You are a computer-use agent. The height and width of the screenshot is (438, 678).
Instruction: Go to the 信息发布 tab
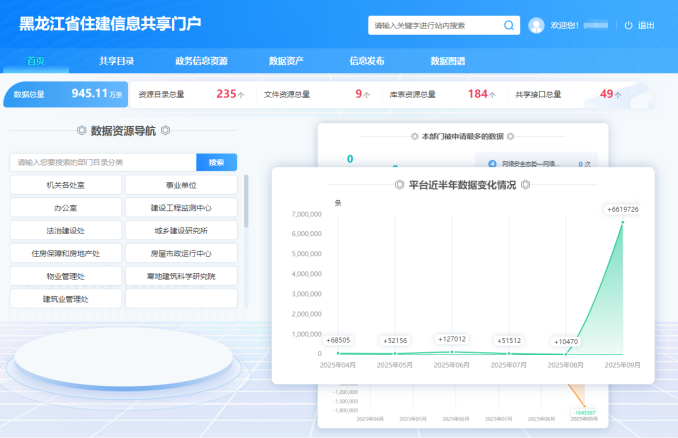[367, 61]
